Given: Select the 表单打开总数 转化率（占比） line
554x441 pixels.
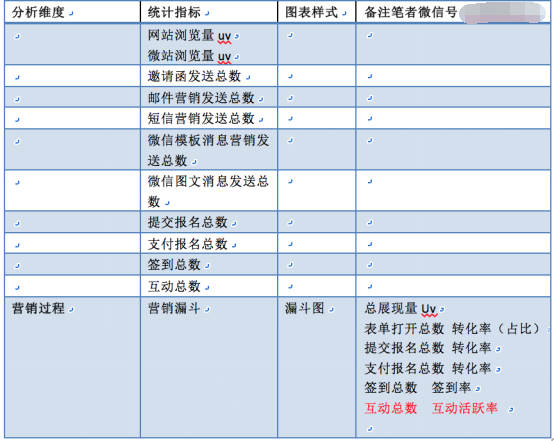Looking at the screenshot, I should click(x=453, y=329).
